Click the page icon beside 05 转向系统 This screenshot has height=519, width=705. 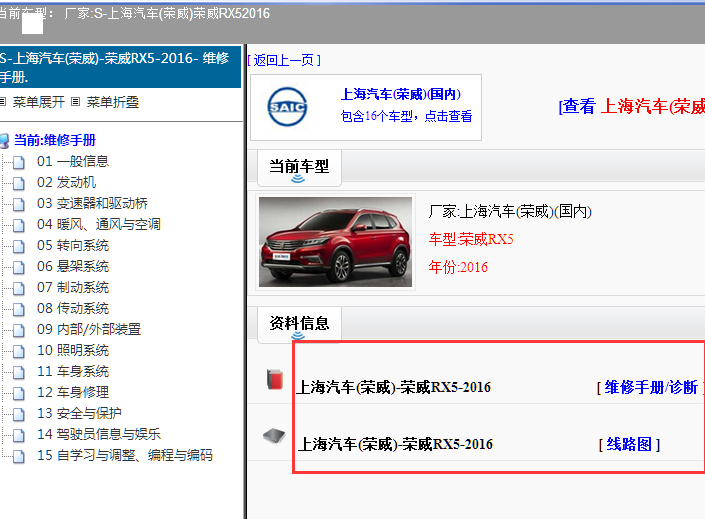(19, 246)
